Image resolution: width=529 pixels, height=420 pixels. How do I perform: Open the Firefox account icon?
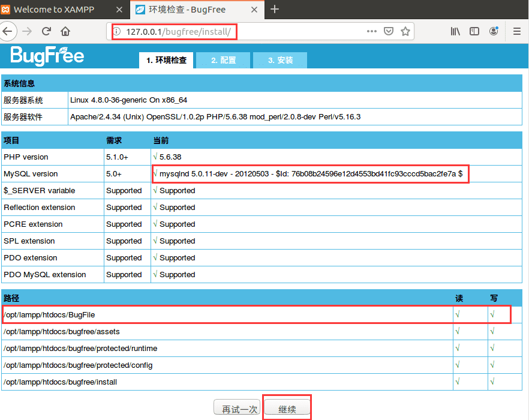[x=494, y=31]
